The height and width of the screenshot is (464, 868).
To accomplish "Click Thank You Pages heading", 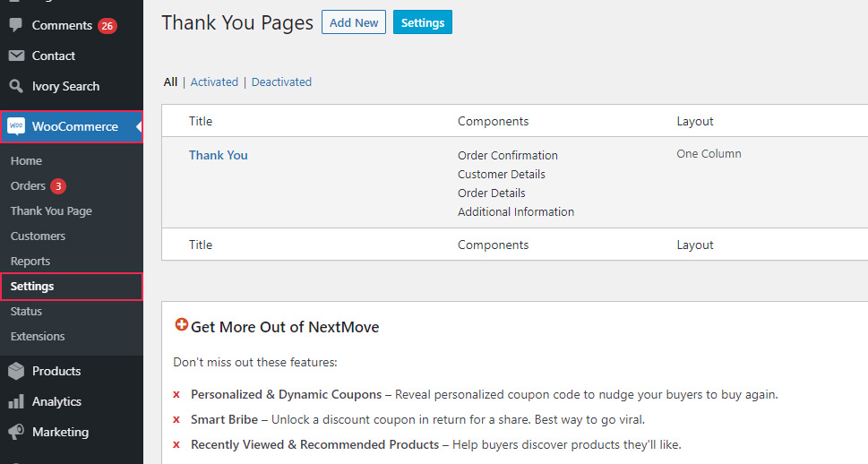I will [x=236, y=22].
